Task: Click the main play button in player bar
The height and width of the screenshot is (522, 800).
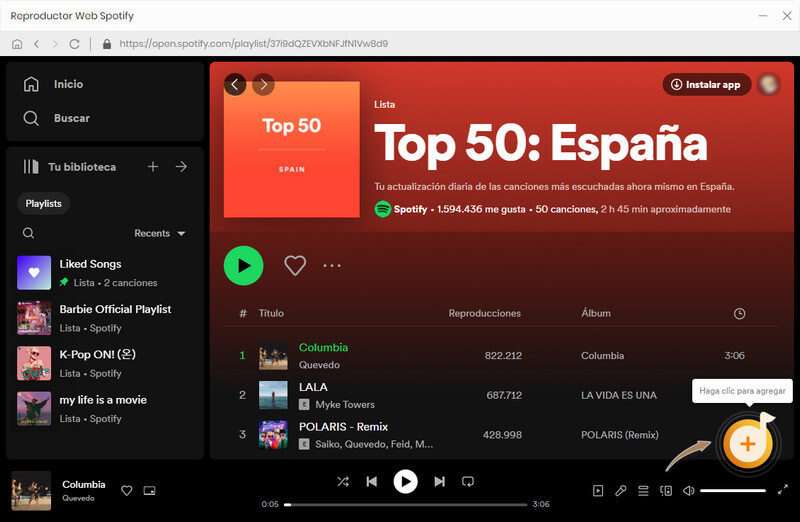Action: 406,482
